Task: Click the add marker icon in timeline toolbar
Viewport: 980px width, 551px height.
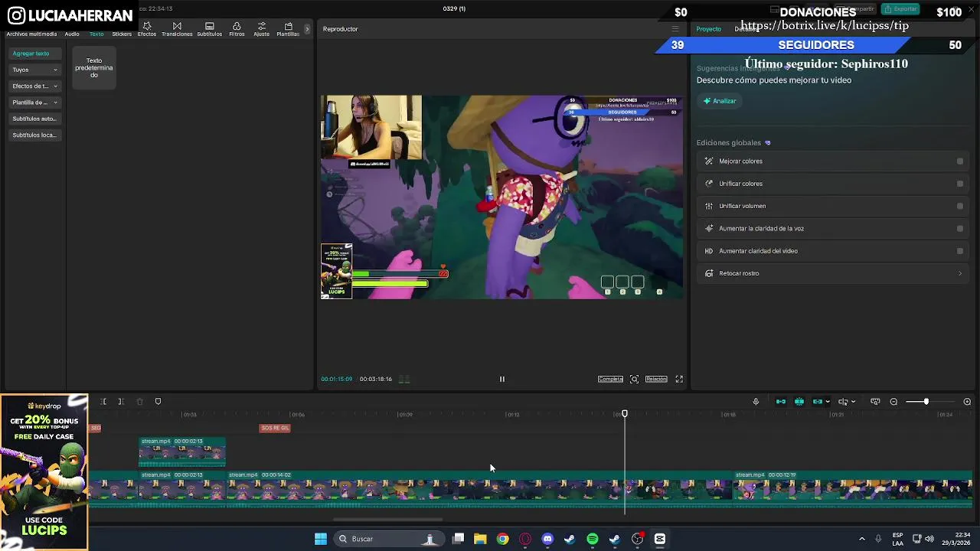Action: [x=158, y=402]
